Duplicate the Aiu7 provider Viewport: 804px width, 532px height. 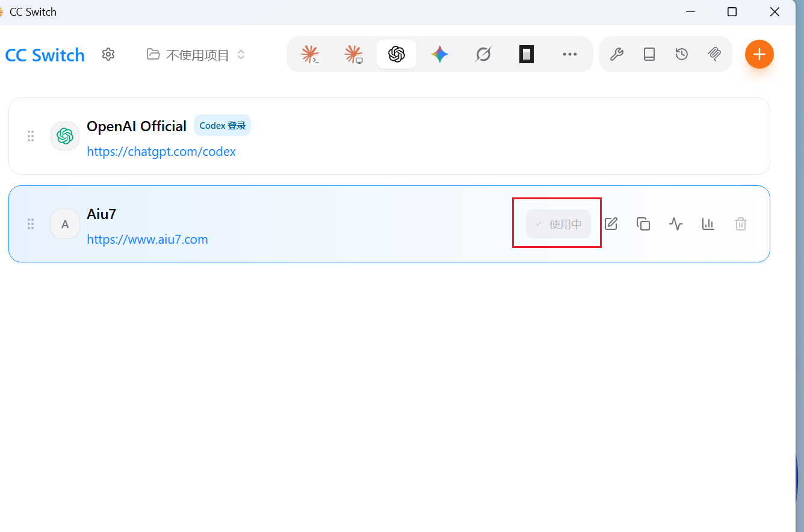coord(643,224)
